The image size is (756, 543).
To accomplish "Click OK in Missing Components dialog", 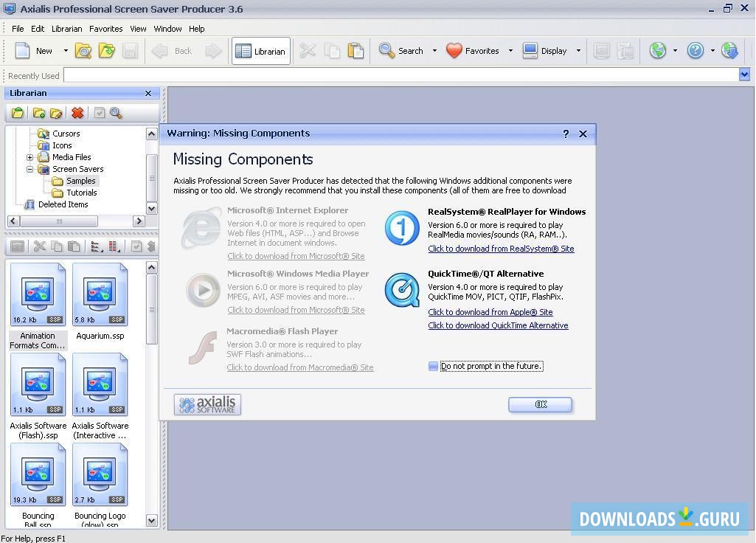I will tap(540, 404).
